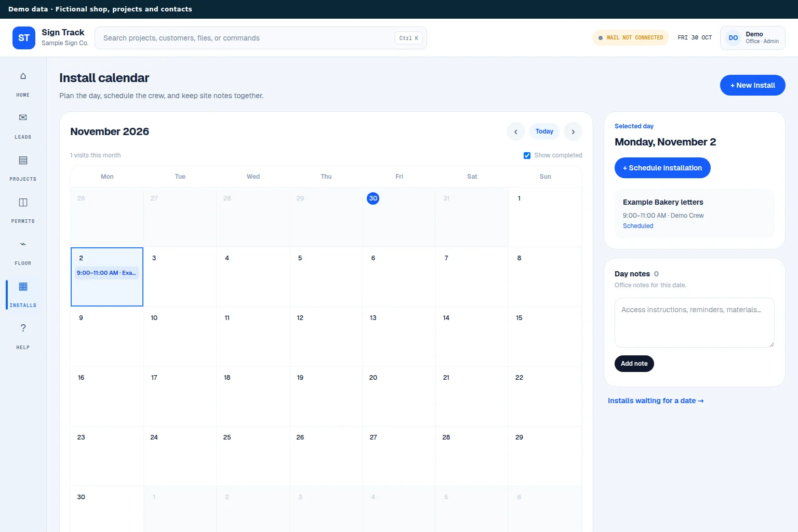The height and width of the screenshot is (532, 798).
Task: Select November 24 in the calendar
Action: pos(180,456)
